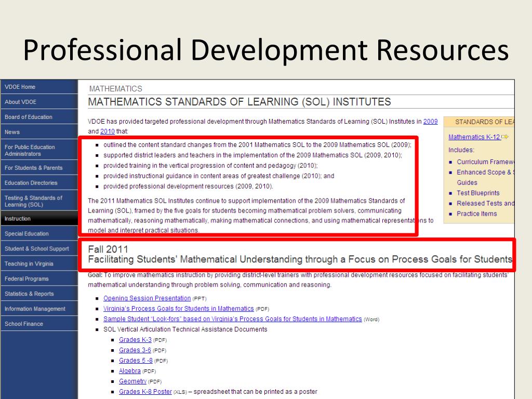Open Grades K-3 PDF

[x=135, y=340]
